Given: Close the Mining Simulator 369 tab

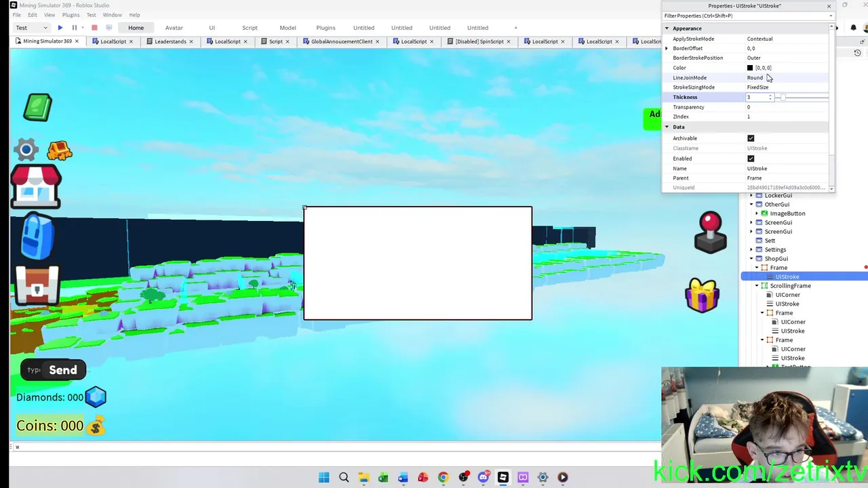Looking at the screenshot, I should 77,41.
